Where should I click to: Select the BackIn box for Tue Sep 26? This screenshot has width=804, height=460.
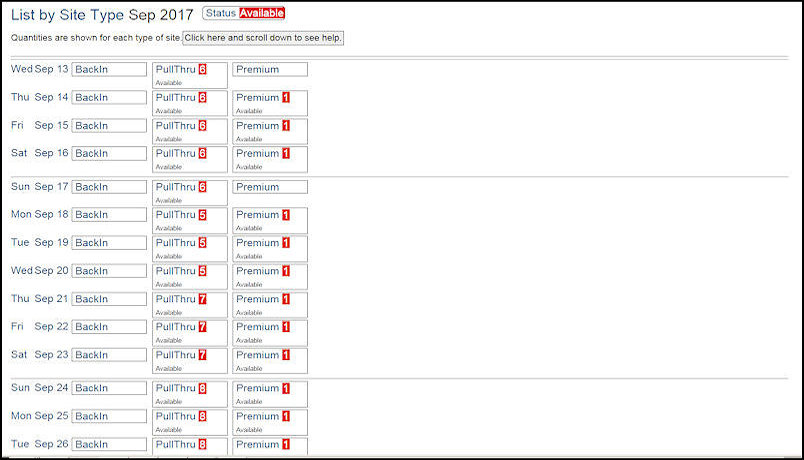(109, 444)
